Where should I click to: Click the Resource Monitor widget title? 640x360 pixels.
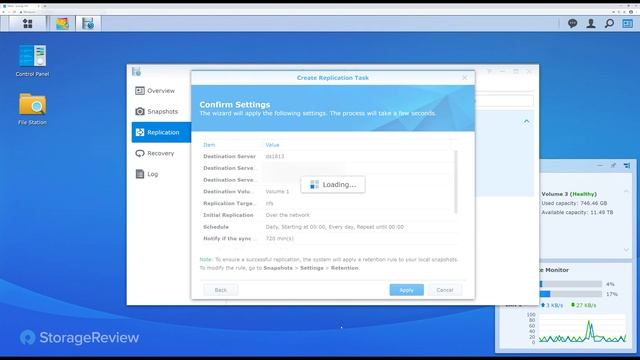553,270
